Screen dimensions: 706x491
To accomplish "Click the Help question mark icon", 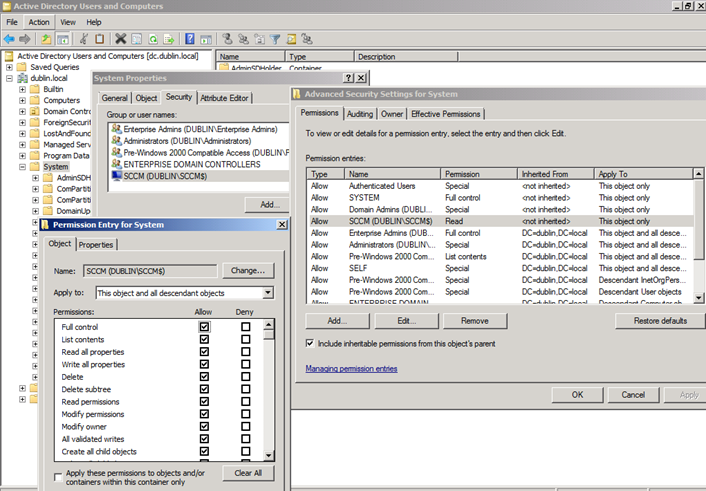I will (x=190, y=39).
